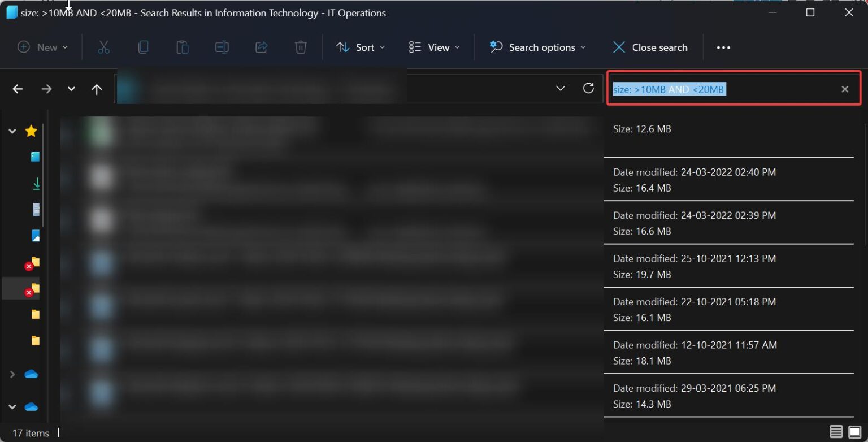This screenshot has height=442, width=868.
Task: Click the Share icon
Action: [261, 47]
